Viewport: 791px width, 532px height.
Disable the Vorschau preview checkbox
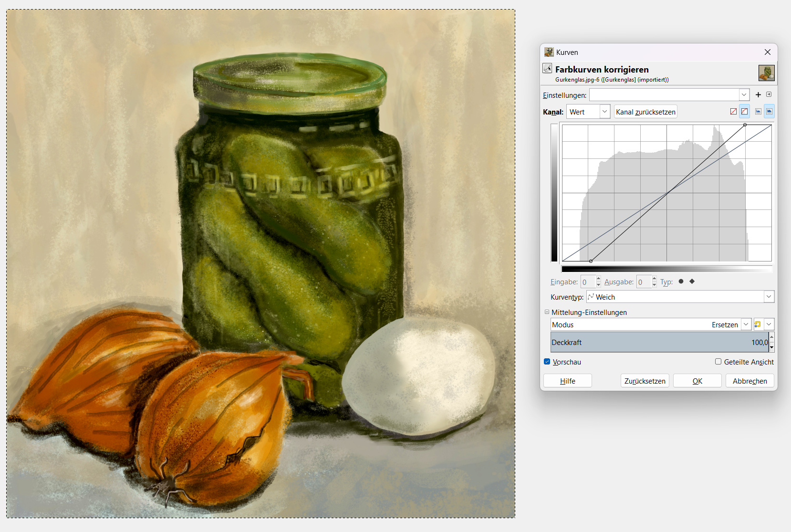point(547,362)
